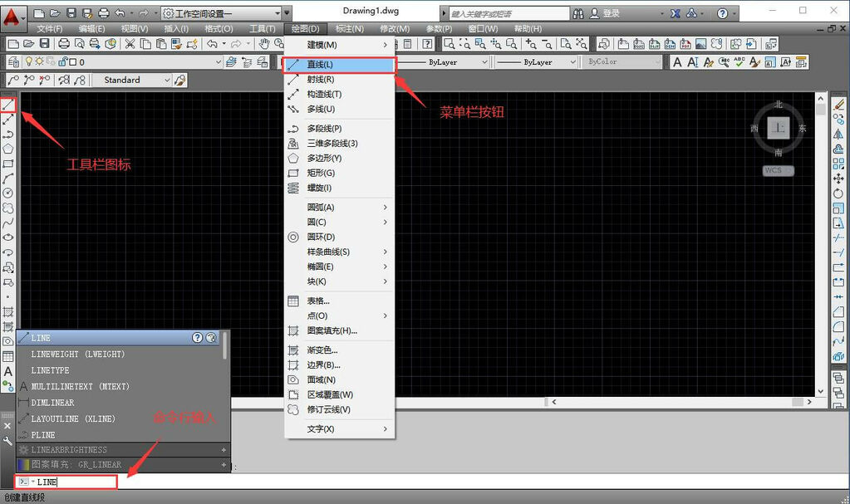Screen dimensions: 850x504
Task: Click the Multiline Text 'A' tool in left toolbar
Action: click(8, 371)
